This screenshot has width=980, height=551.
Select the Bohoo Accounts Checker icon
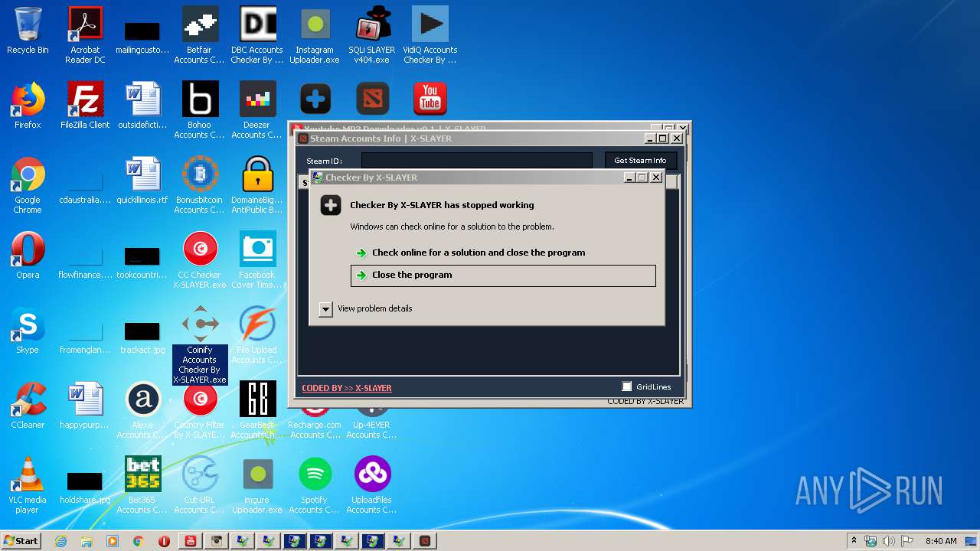tap(200, 110)
